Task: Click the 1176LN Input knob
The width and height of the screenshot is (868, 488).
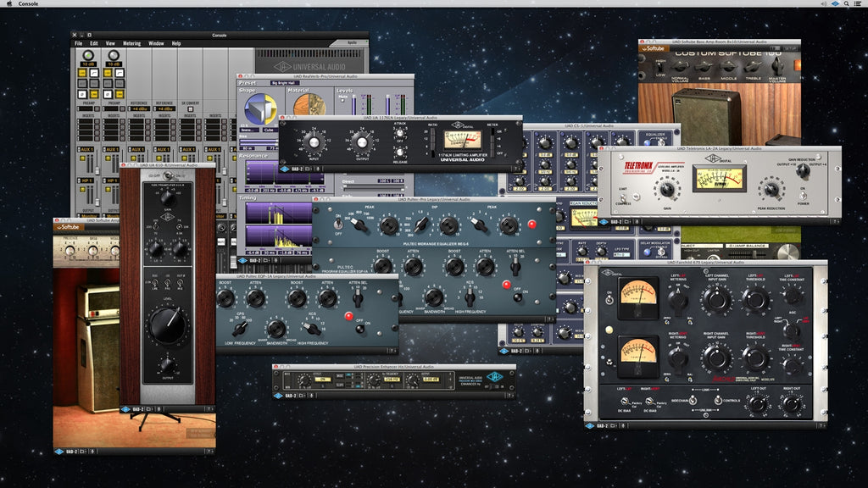Action: coord(314,142)
